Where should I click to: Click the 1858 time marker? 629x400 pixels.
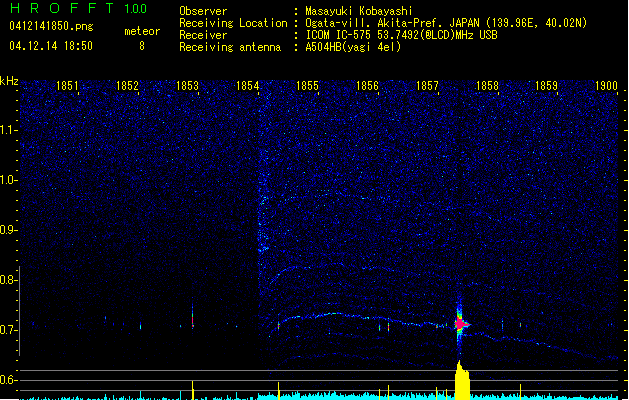[487, 86]
